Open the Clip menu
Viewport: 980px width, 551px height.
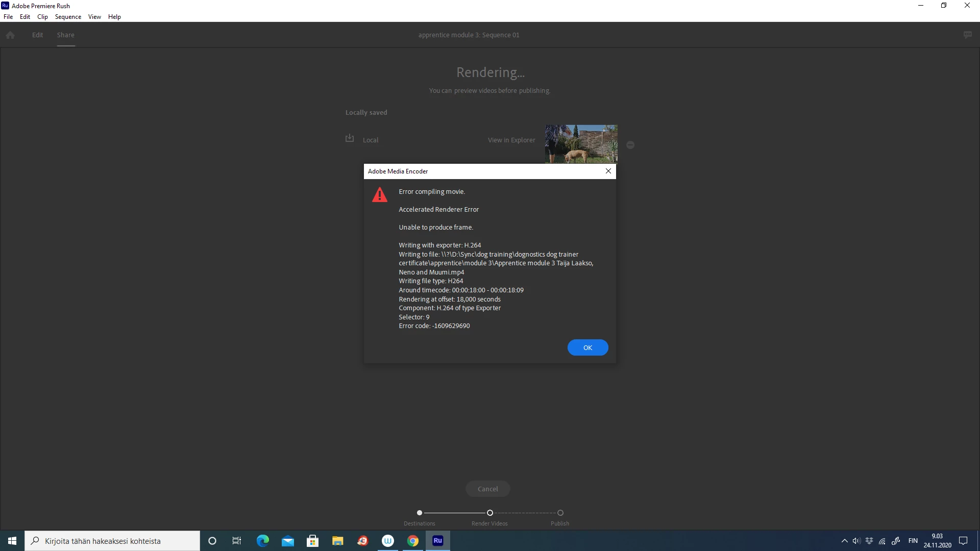[42, 17]
